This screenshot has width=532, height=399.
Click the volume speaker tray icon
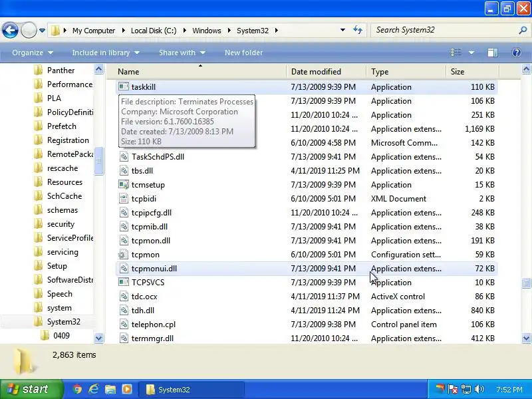coord(479,389)
